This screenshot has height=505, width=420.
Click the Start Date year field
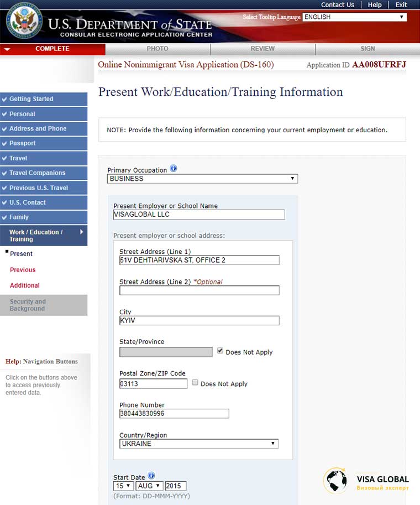click(176, 486)
